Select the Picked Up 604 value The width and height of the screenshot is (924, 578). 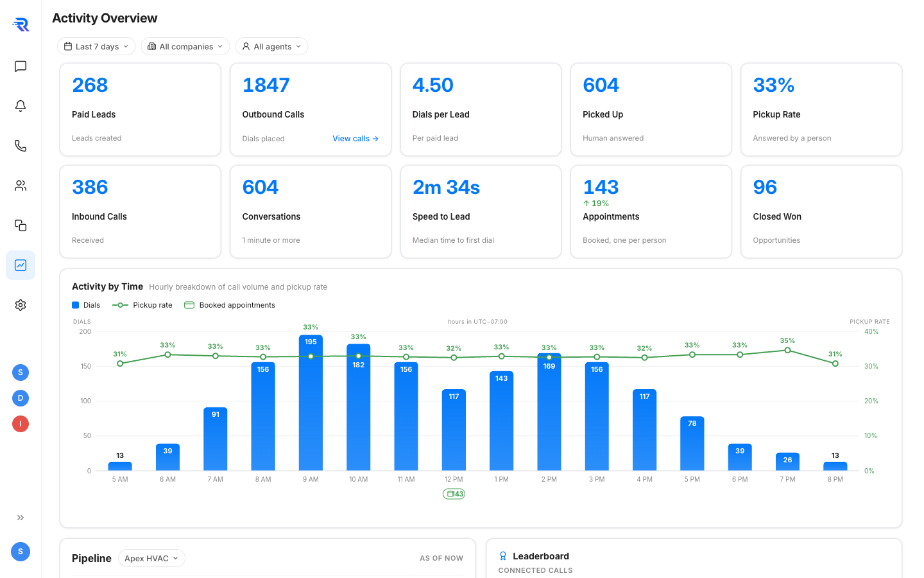tap(601, 85)
